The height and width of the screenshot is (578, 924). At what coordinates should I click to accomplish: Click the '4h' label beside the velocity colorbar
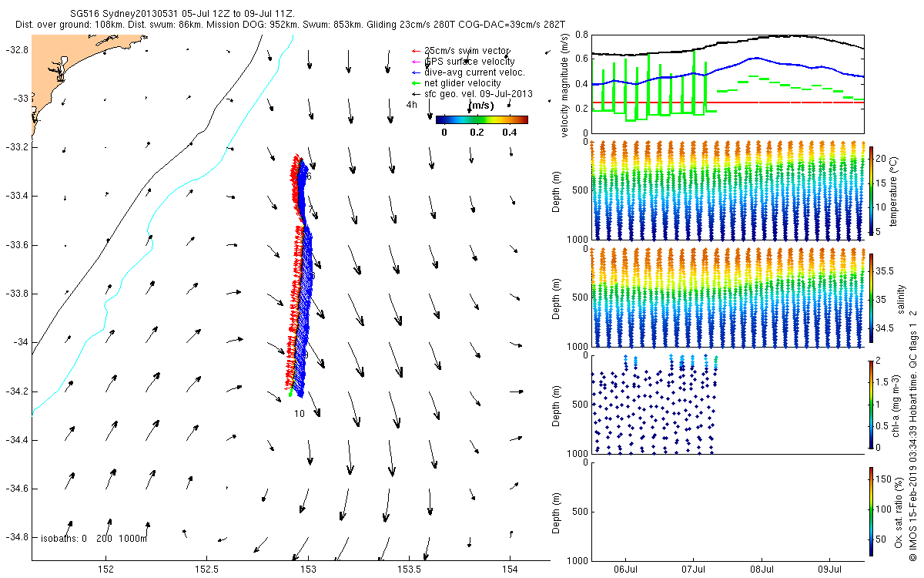(412, 105)
